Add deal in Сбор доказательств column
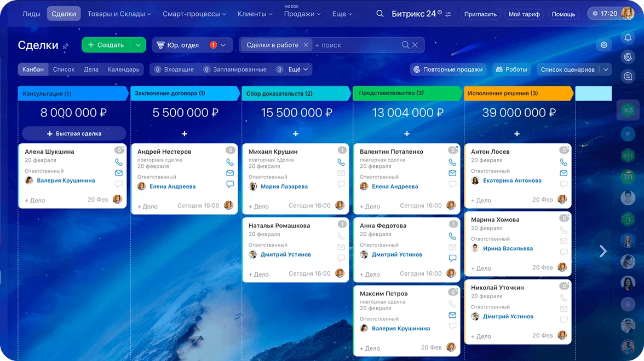This screenshot has height=361, width=644. [295, 133]
